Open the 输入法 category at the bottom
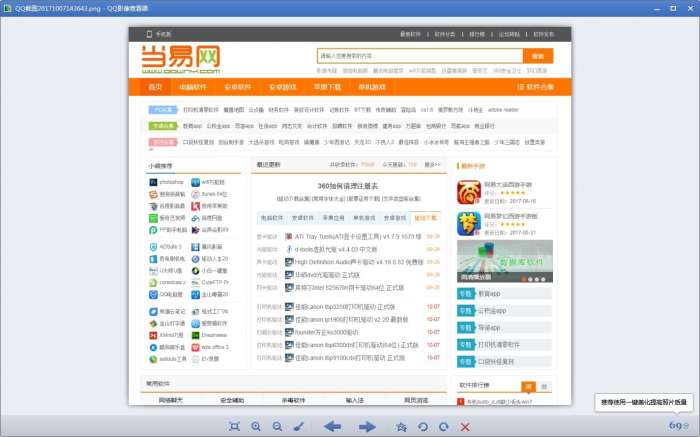The width and height of the screenshot is (700, 437). pyautogui.click(x=355, y=401)
